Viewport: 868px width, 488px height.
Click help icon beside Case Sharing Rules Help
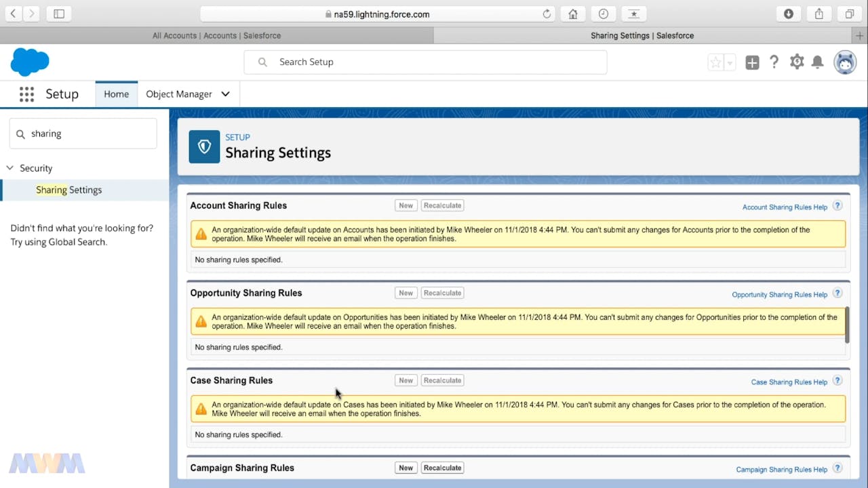837,381
